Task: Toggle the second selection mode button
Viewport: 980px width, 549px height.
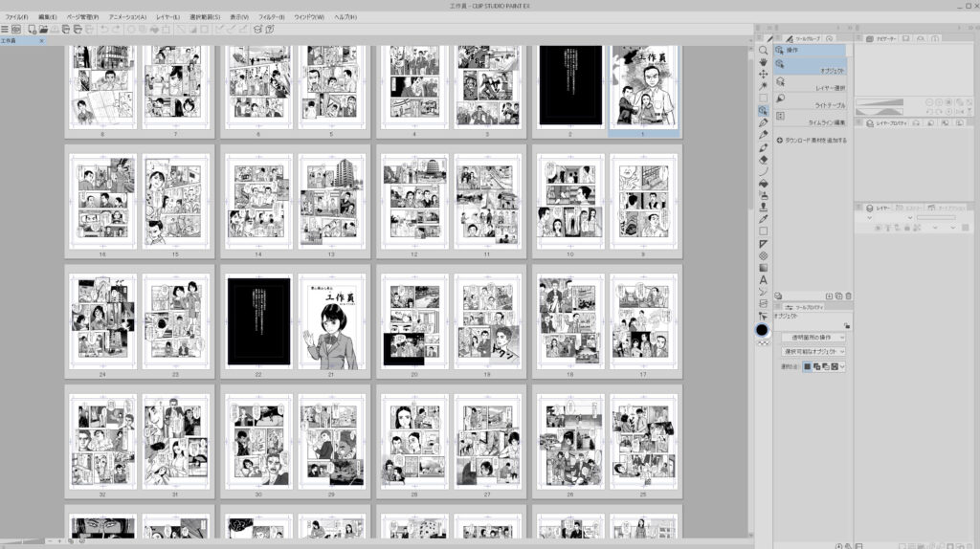Action: (816, 366)
